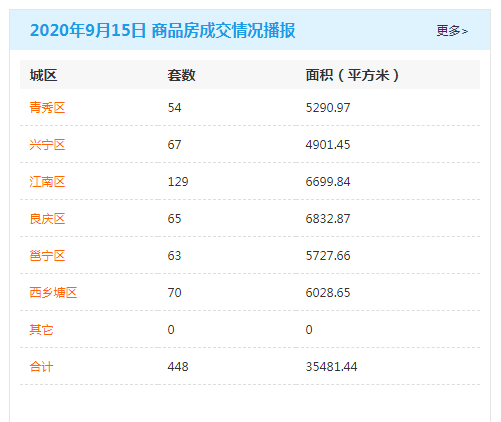Image resolution: width=501 pixels, height=422 pixels.
Task: Click the value 67 in 兴宁区 row
Action: (174, 145)
